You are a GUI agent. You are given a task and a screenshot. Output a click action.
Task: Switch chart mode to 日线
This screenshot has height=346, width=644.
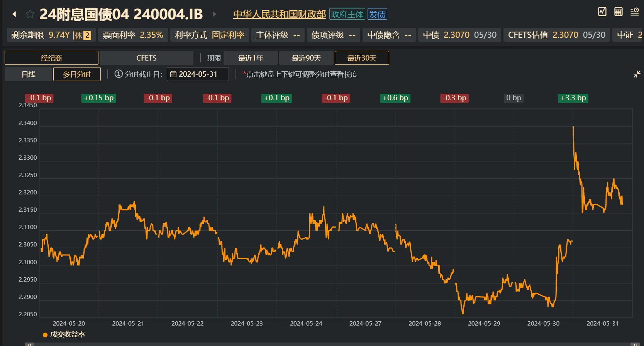tap(28, 74)
